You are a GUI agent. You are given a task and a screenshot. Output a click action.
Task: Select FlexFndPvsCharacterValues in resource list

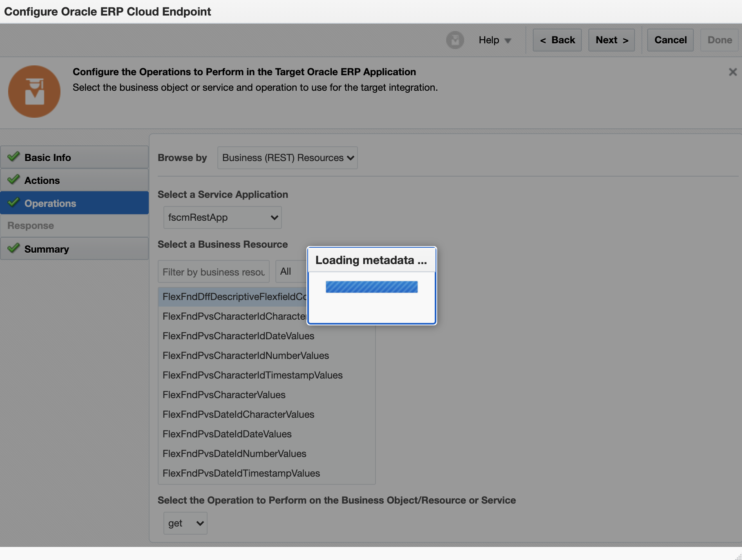coord(224,395)
